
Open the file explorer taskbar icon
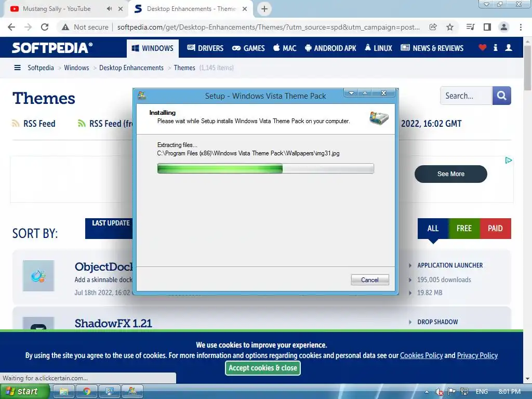click(63, 392)
